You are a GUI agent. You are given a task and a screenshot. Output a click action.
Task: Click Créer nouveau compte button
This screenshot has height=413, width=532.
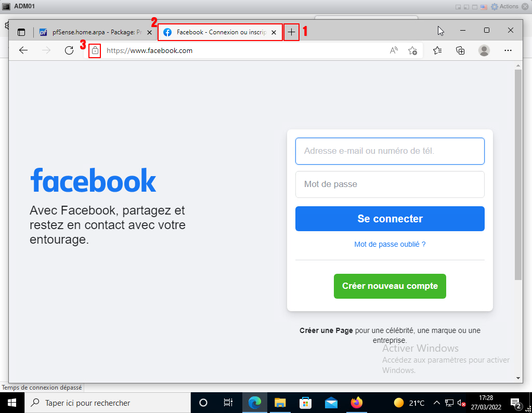click(390, 286)
